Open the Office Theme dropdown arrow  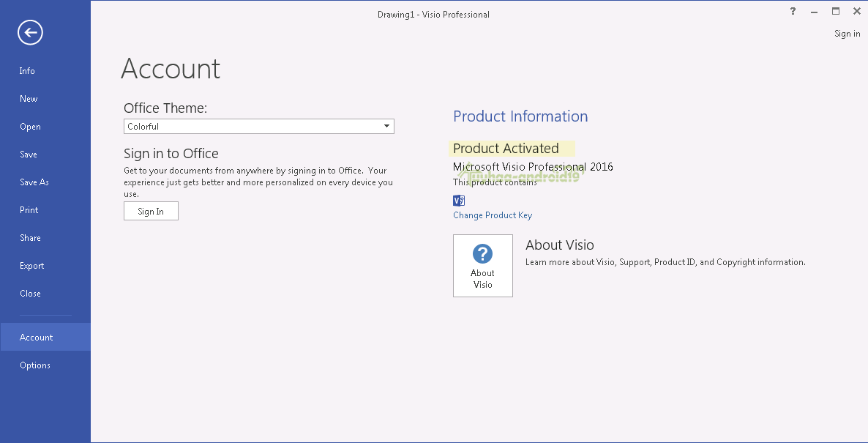[x=387, y=126]
